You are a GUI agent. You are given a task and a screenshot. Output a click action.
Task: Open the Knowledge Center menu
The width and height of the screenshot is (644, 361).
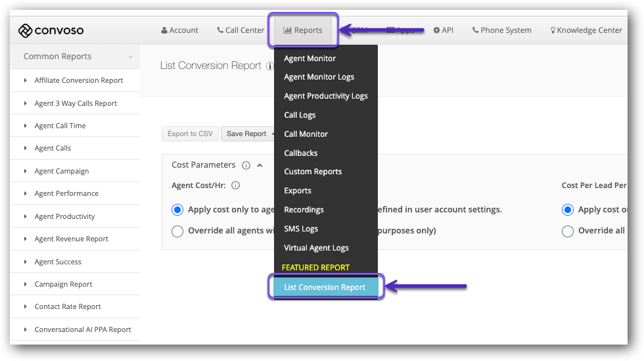[x=586, y=30]
